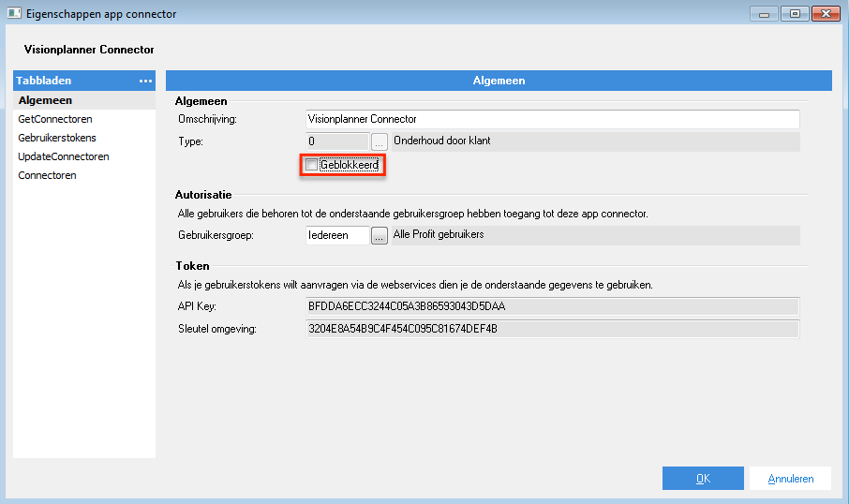Image resolution: width=849 pixels, height=504 pixels.
Task: Click the Tabbladen panel header
Action: click(x=84, y=81)
